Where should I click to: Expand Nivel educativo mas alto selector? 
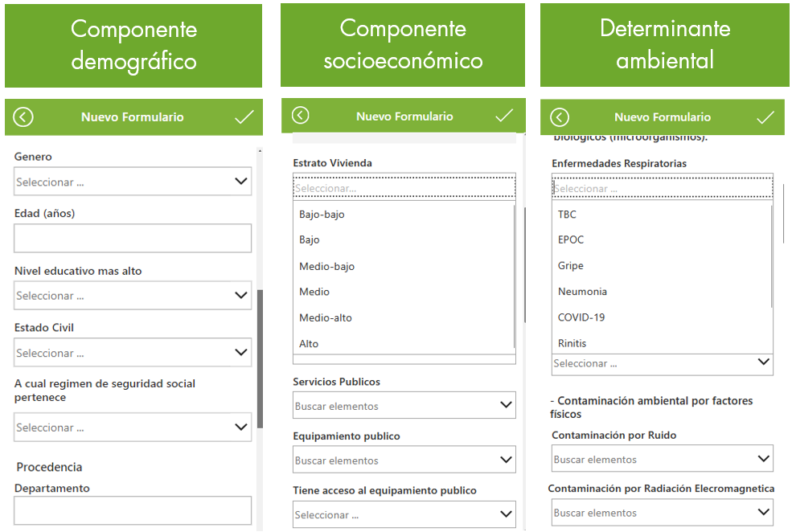click(x=133, y=296)
